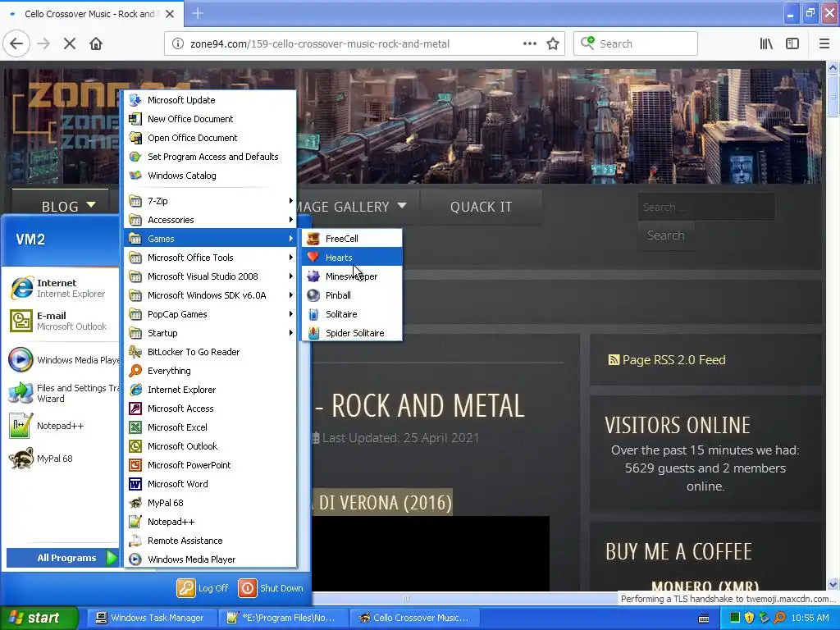Click Microsoft Outlook icon in All Programs list
This screenshot has width=840, height=630.
pyautogui.click(x=135, y=446)
